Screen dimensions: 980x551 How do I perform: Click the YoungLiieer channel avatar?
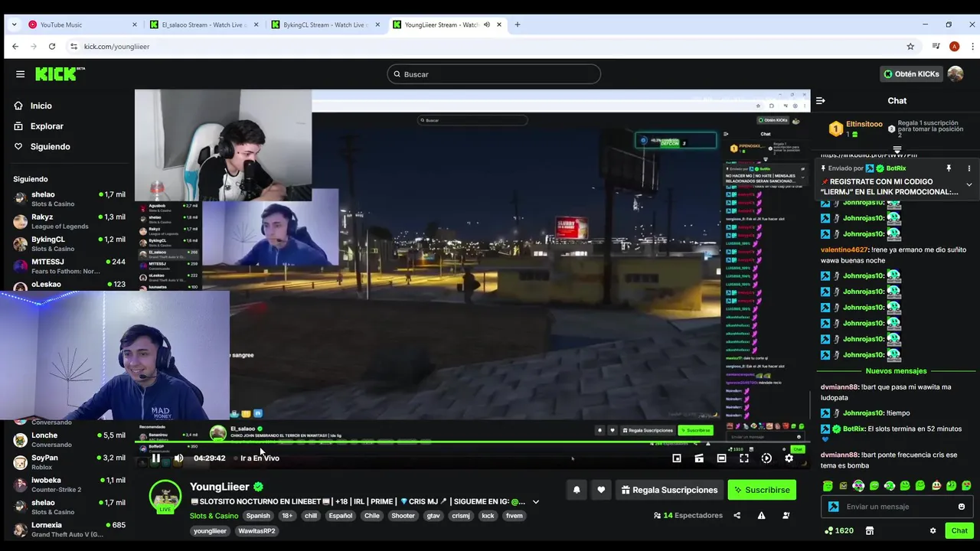(x=165, y=497)
